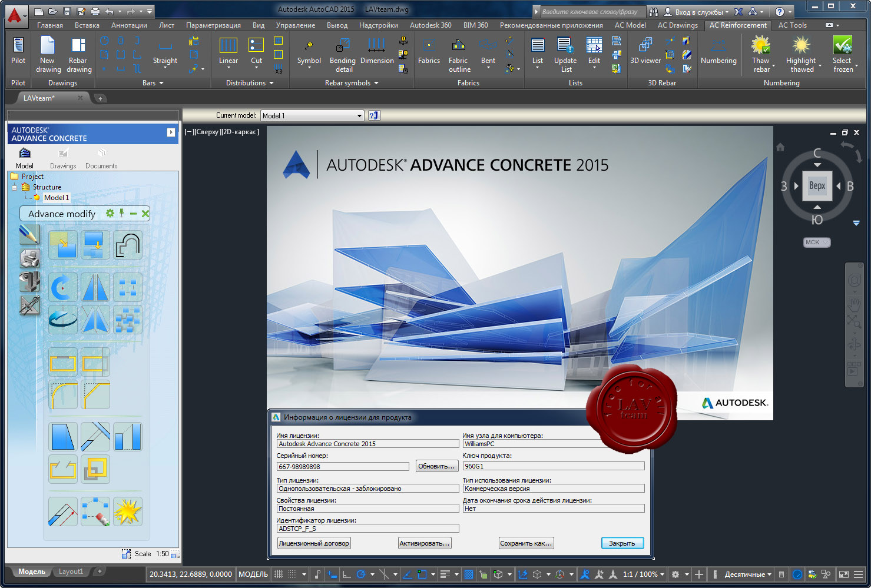Select the Model 1 tree item
871x588 pixels.
57,198
